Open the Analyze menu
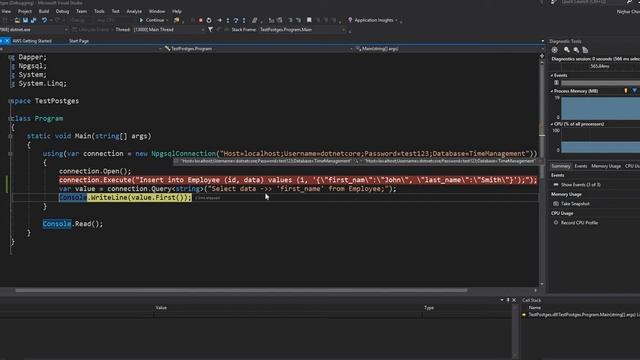Screen dimensions: 640x360 (x=134, y=11)
